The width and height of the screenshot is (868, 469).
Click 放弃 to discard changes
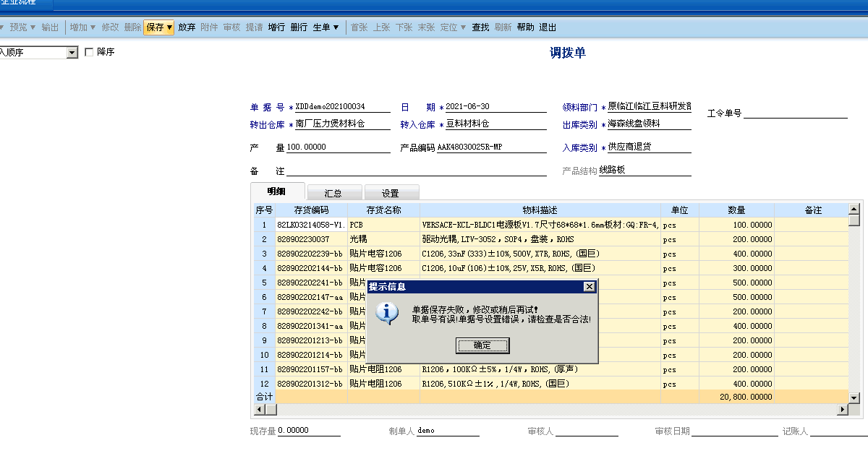click(187, 27)
